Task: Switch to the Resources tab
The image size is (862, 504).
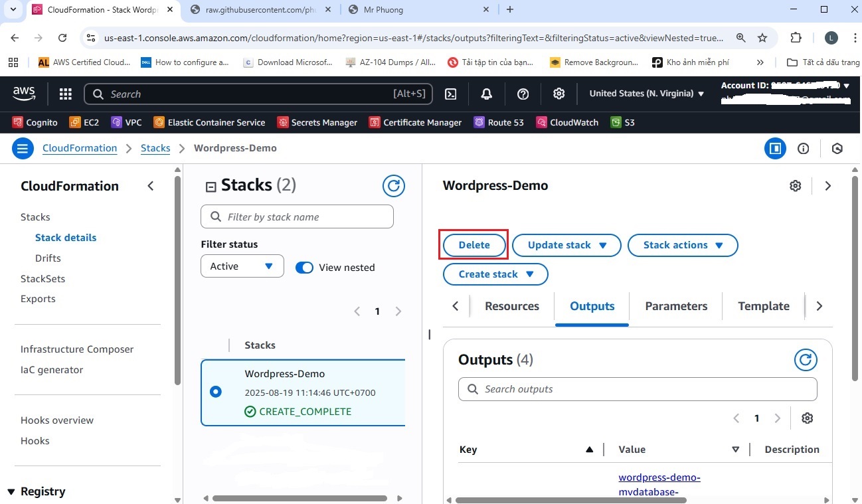Action: pyautogui.click(x=511, y=306)
